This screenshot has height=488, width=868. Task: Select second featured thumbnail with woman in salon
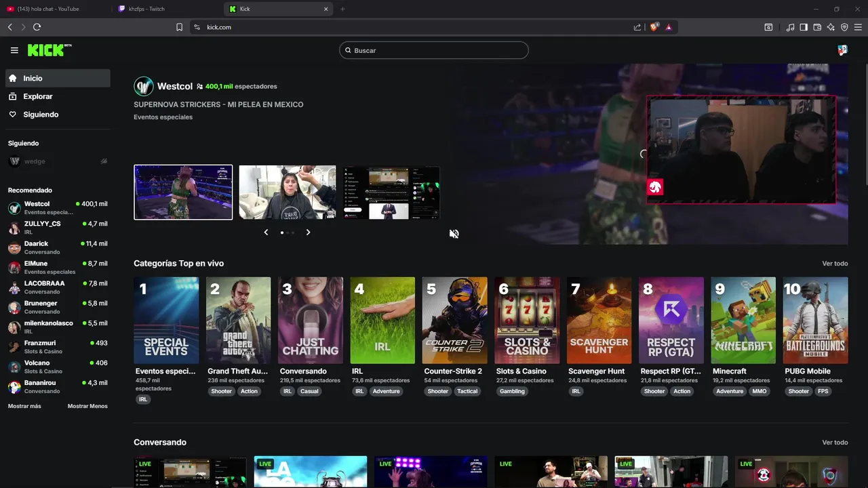point(288,192)
